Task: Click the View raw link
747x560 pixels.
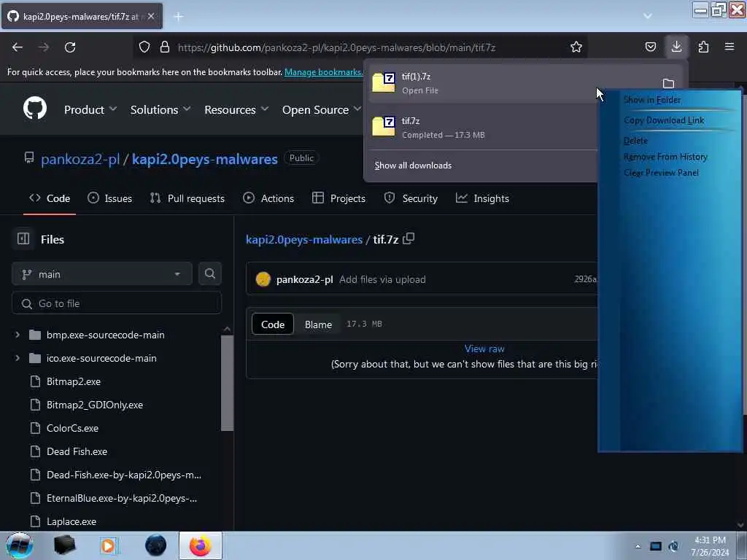Action: click(x=484, y=349)
